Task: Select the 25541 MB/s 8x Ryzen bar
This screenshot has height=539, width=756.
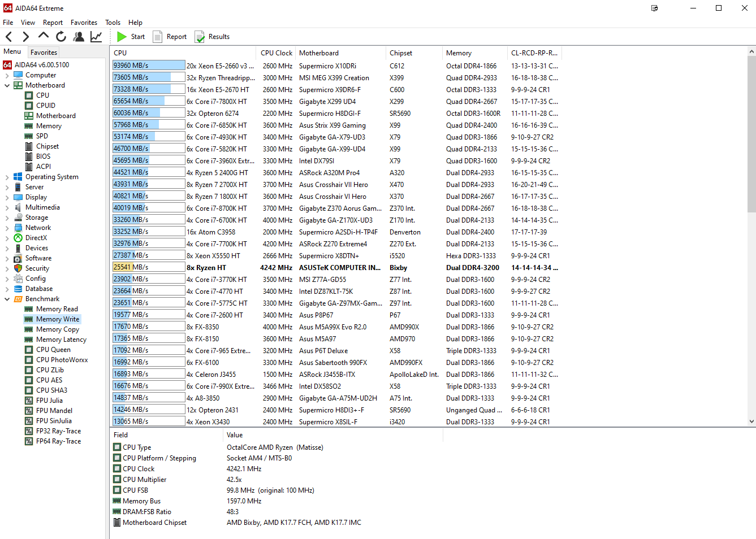Action: pos(149,267)
